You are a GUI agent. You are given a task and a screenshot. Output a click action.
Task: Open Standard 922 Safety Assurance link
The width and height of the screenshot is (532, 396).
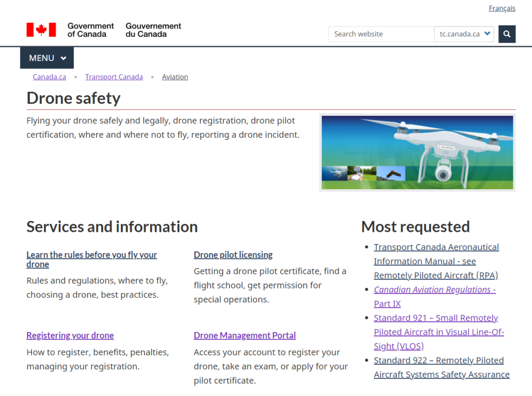[x=442, y=367]
